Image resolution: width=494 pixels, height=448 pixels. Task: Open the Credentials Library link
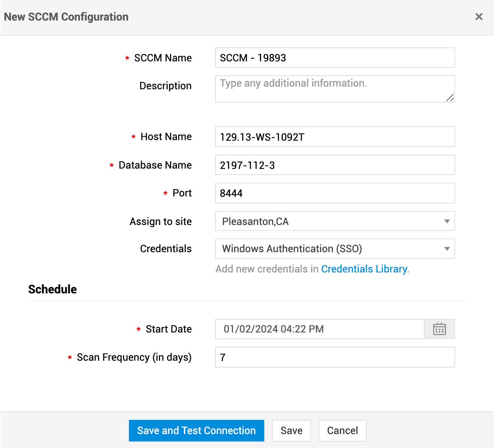[x=364, y=269]
